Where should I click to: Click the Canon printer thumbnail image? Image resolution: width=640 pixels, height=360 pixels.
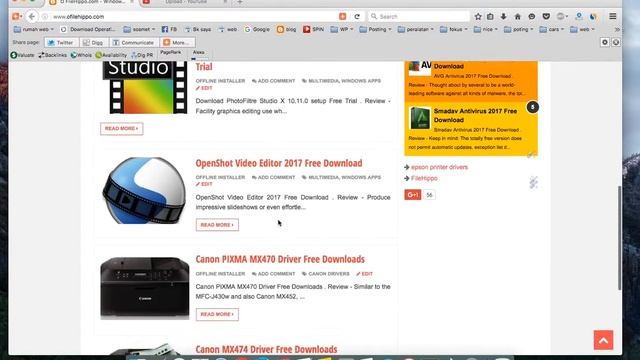145,288
